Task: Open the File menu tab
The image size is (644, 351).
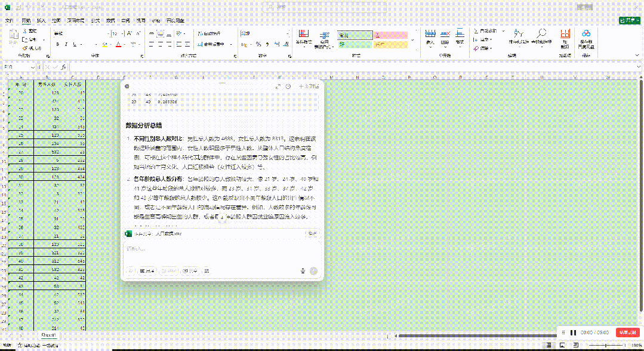Action: (9, 20)
